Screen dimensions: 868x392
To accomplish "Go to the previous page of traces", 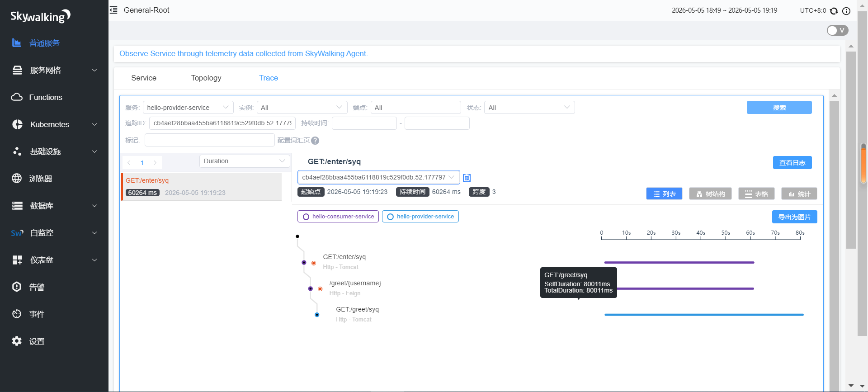I will 129,163.
